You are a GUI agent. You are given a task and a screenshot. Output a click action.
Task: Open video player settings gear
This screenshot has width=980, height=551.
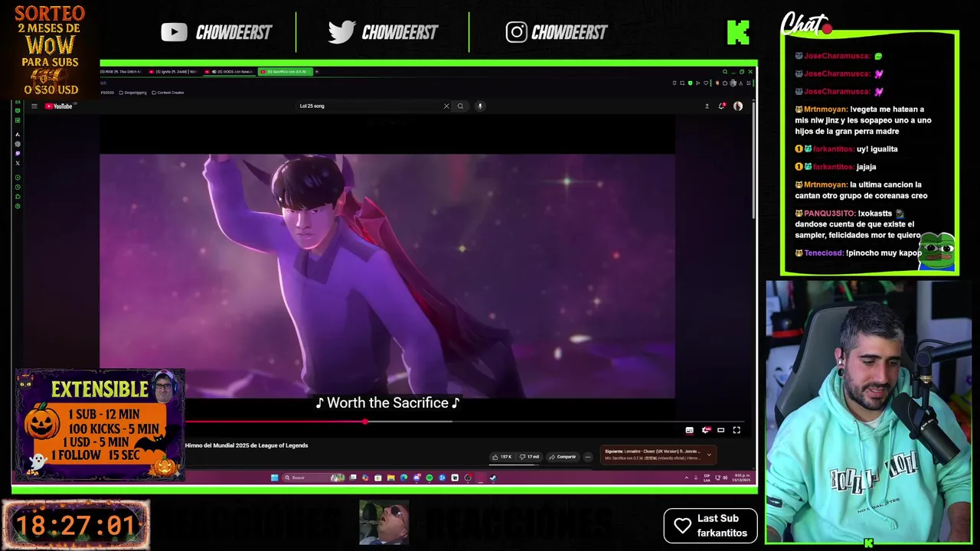point(706,430)
